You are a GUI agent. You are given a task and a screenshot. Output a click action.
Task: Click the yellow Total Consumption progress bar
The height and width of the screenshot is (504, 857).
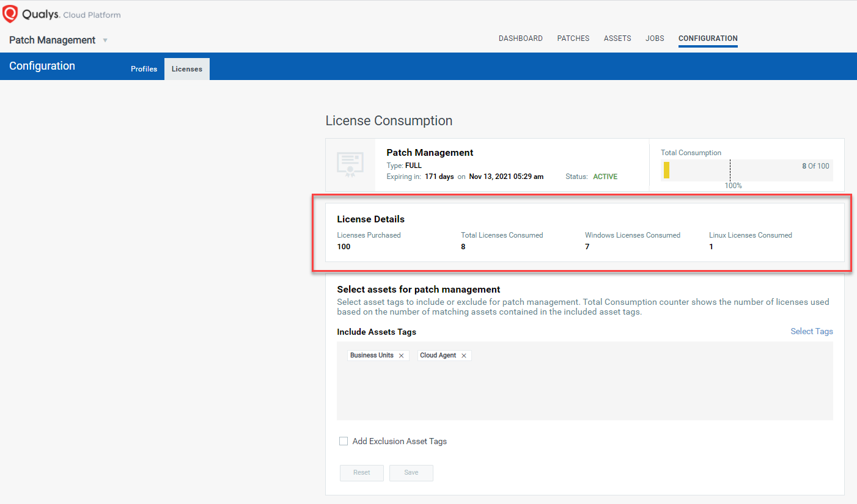[x=666, y=170]
